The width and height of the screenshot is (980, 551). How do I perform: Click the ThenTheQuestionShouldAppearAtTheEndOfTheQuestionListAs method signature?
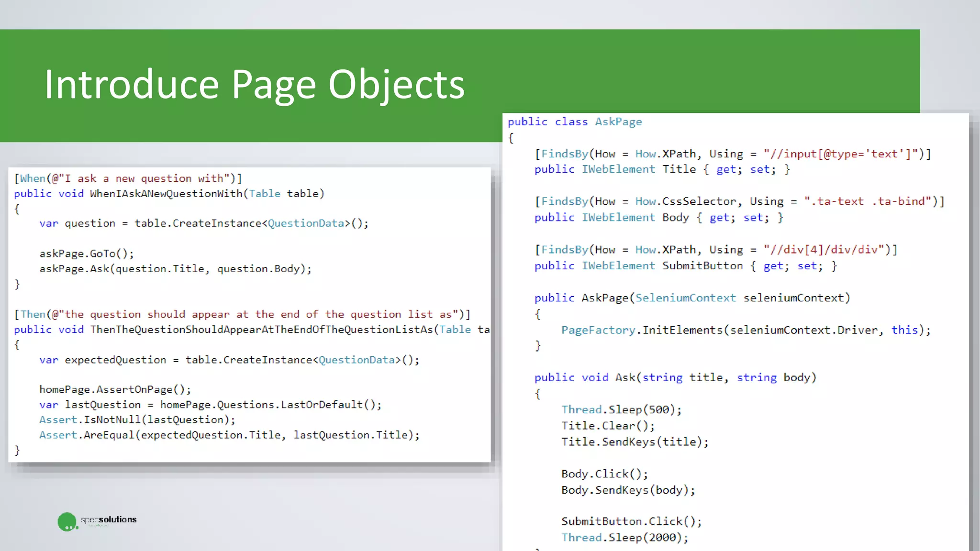pyautogui.click(x=252, y=330)
